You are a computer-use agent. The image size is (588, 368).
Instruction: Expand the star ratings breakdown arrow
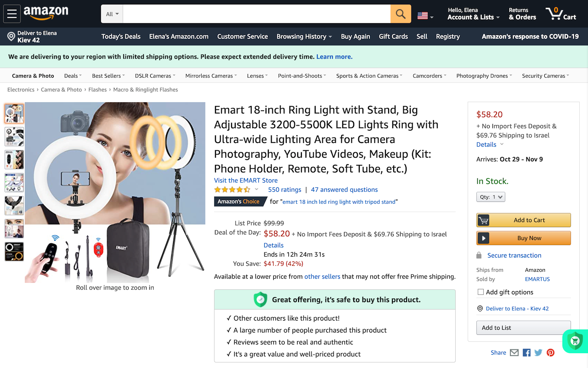point(257,190)
